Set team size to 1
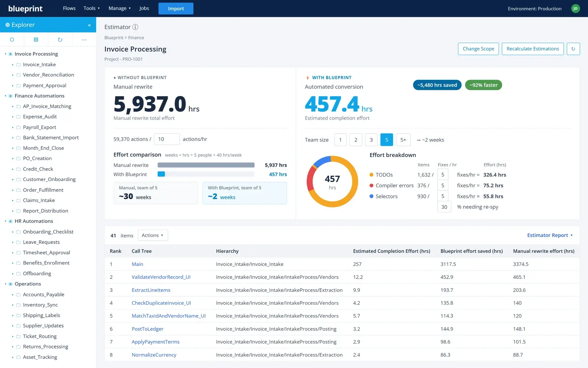 (x=340, y=140)
